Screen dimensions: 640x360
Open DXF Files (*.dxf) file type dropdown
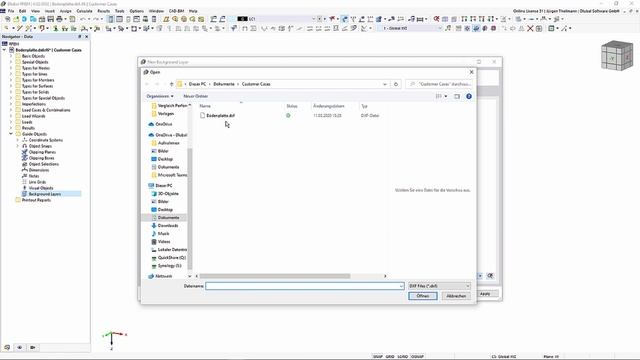(440, 286)
